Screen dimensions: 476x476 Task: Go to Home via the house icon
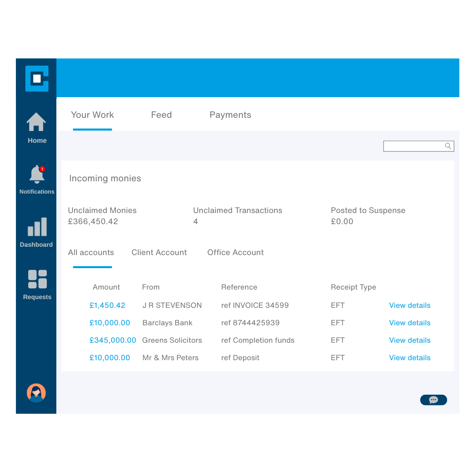[x=36, y=122]
